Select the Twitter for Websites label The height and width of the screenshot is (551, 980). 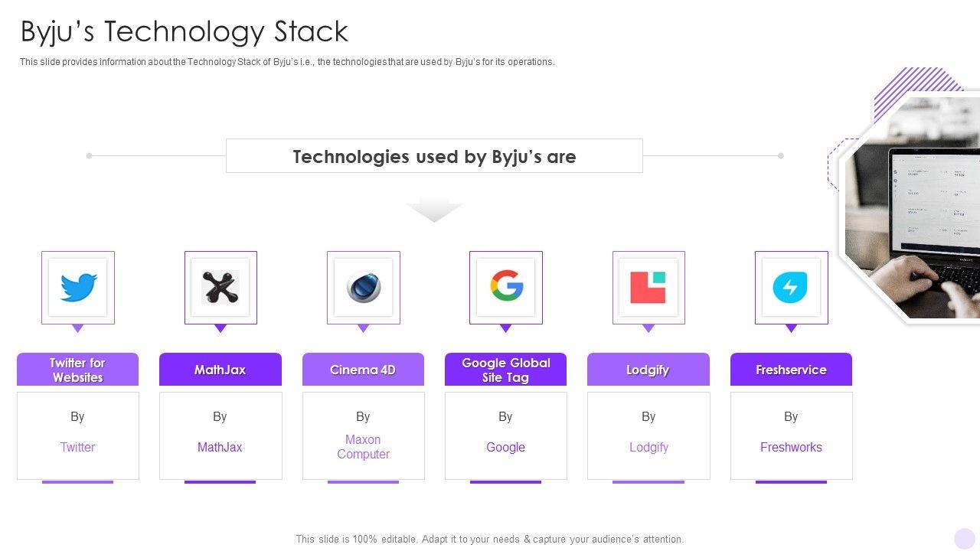[77, 370]
